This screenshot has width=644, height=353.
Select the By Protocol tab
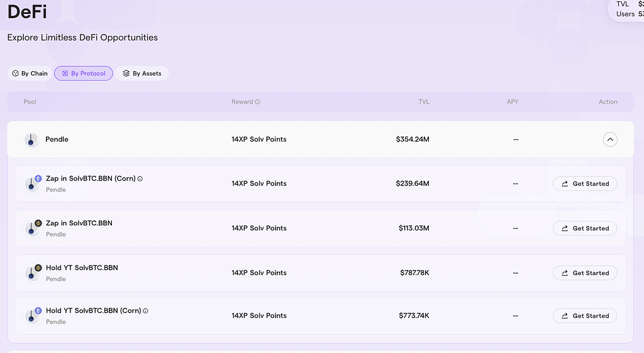[84, 74]
